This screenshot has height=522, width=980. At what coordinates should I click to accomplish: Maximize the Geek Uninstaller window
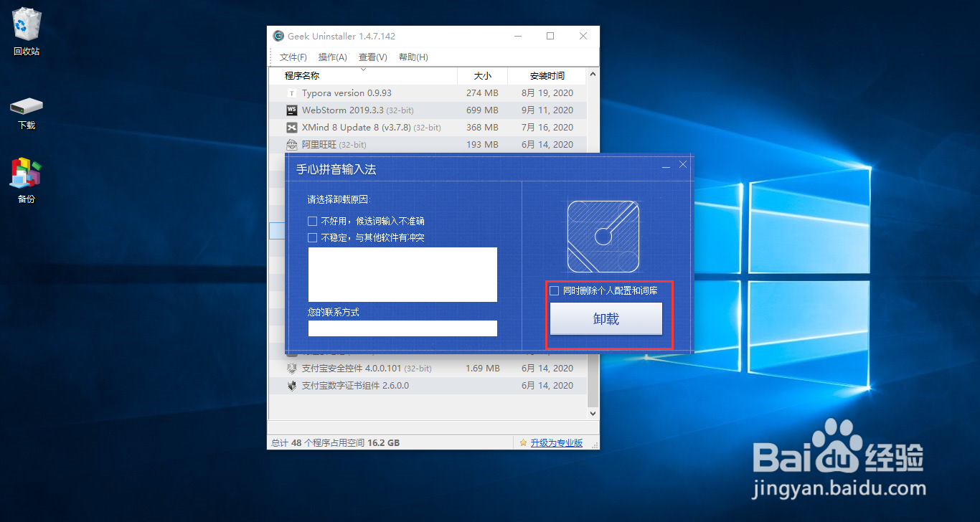(550, 36)
